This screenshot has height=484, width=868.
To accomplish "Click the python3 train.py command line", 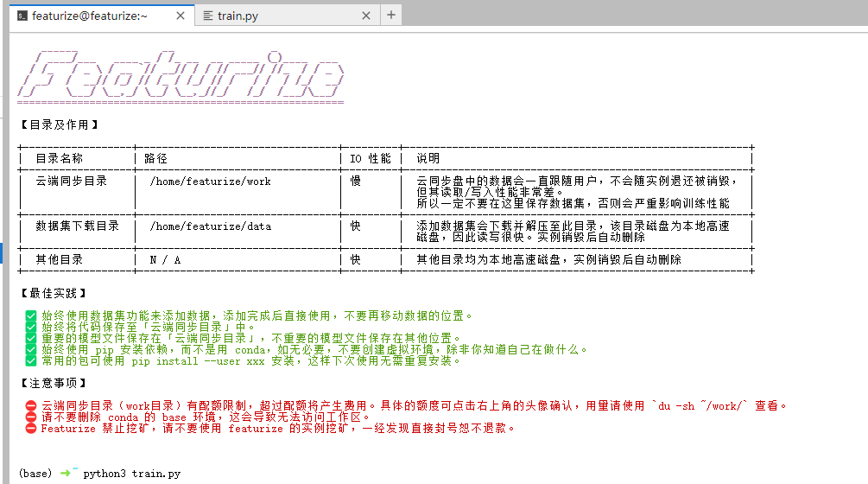I will click(132, 474).
